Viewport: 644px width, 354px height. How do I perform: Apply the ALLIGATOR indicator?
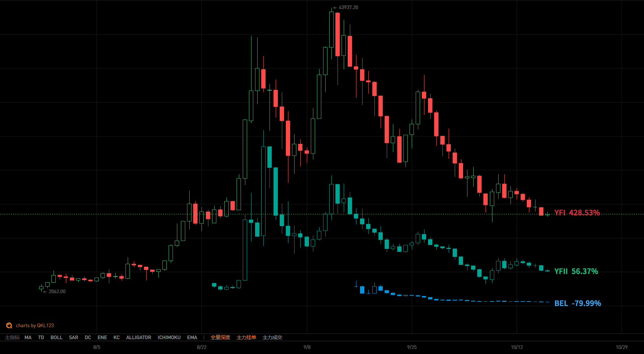139,337
